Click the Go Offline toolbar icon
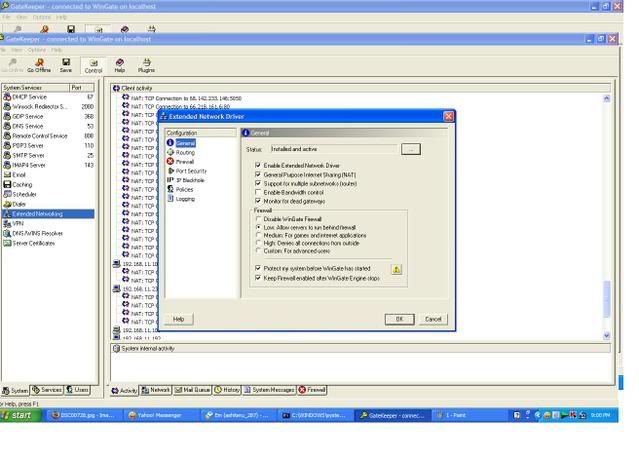 (x=39, y=65)
